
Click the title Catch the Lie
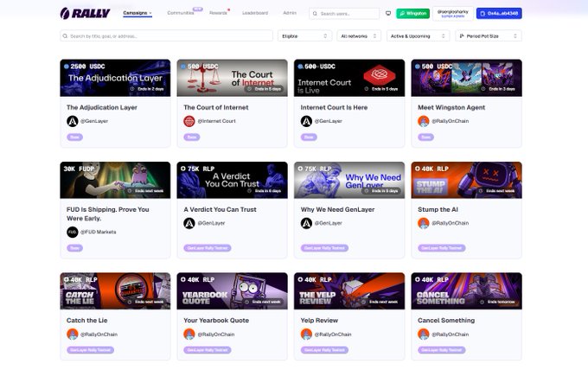(x=86, y=321)
